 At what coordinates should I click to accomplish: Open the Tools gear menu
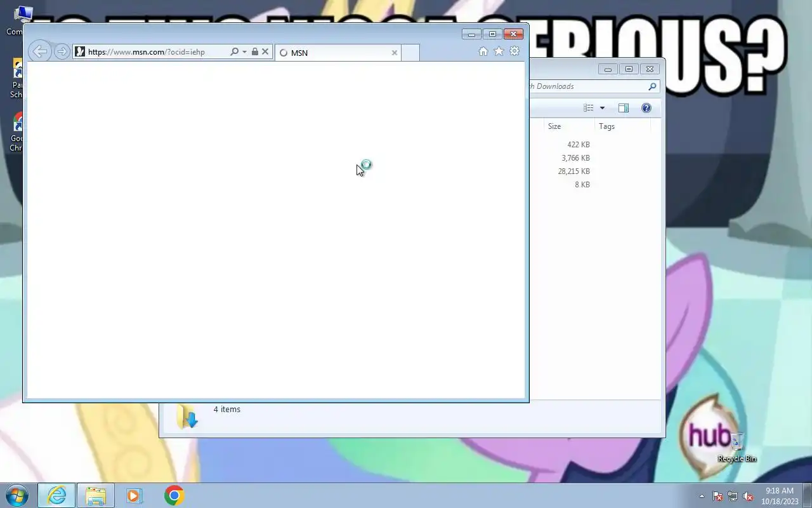(x=514, y=51)
